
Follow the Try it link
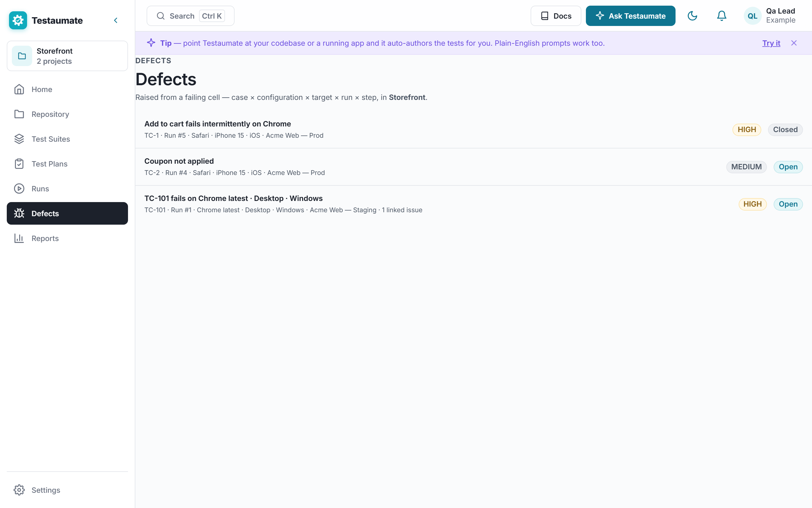[x=771, y=43]
